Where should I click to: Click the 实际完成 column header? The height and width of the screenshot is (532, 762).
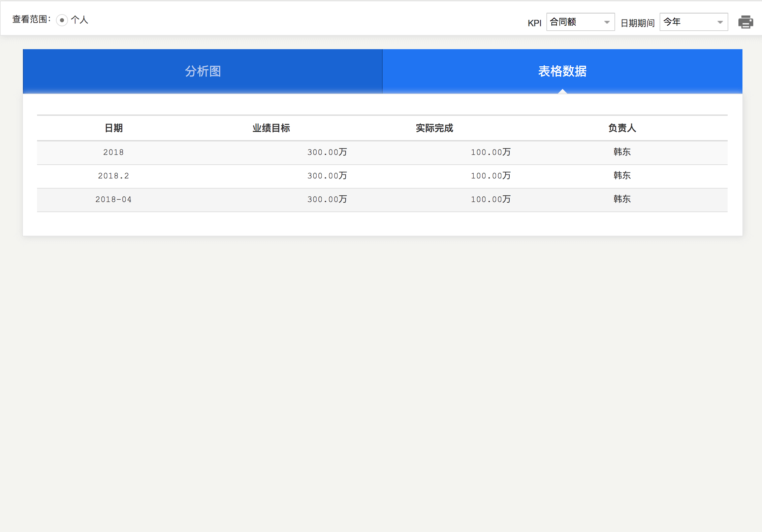435,128
